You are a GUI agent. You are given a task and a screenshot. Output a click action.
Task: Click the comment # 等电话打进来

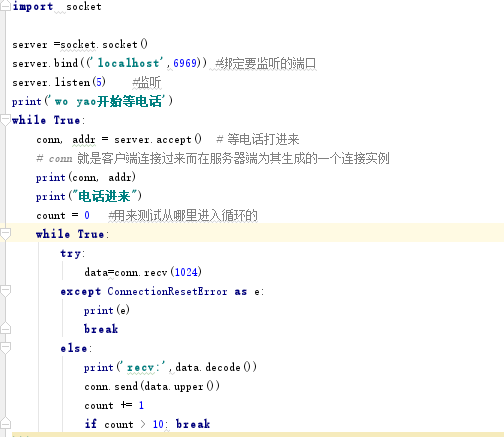[258, 139]
